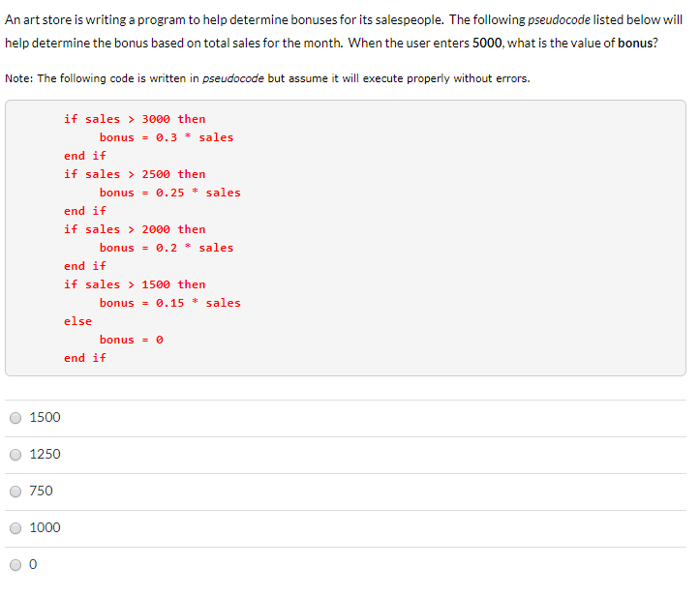The image size is (700, 596).
Task: Click the answer text 1250
Action: click(x=45, y=454)
